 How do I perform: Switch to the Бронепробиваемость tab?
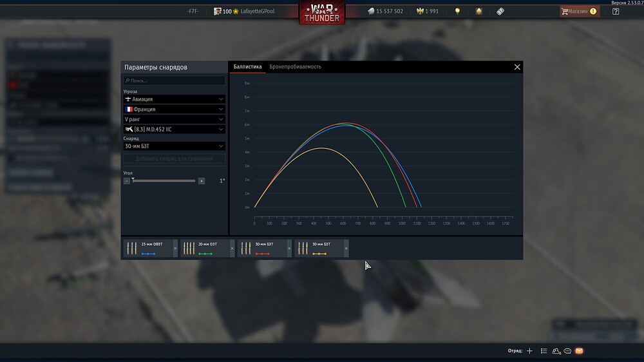point(295,67)
